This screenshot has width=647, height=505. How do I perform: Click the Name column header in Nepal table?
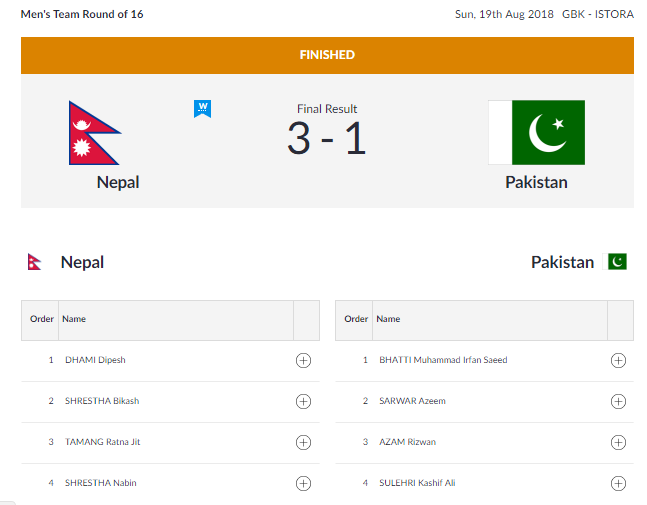(74, 319)
